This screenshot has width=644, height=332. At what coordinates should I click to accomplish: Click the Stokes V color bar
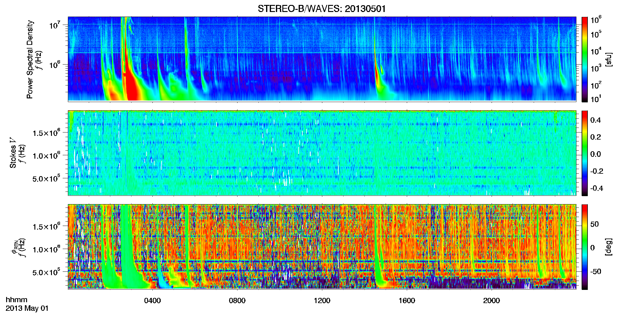tap(585, 153)
